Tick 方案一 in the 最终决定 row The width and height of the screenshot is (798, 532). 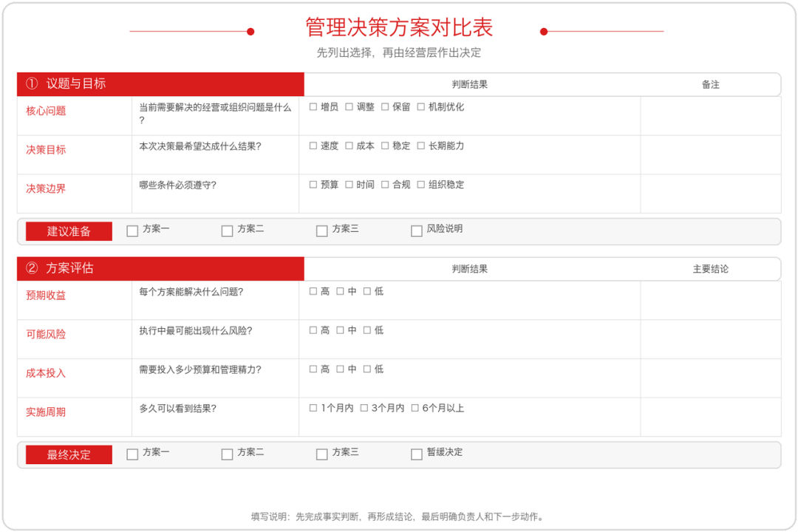132,454
